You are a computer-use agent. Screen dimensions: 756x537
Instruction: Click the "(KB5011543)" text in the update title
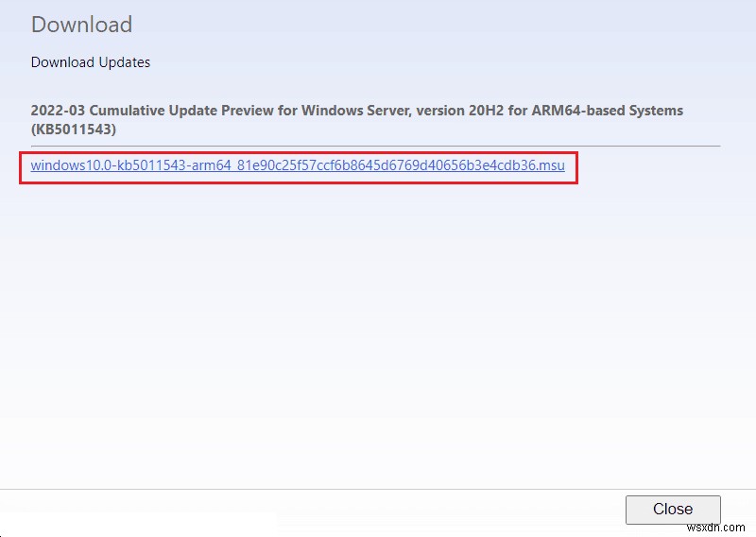[74, 128]
